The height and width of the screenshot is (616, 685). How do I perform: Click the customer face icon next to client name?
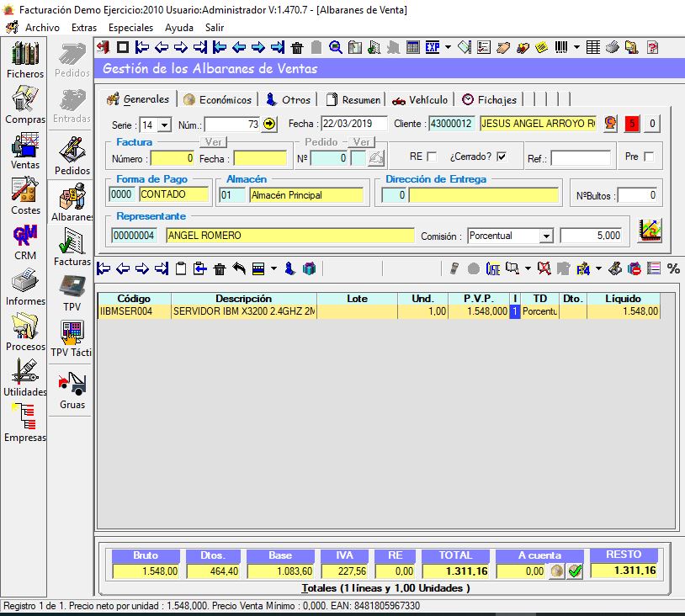611,123
